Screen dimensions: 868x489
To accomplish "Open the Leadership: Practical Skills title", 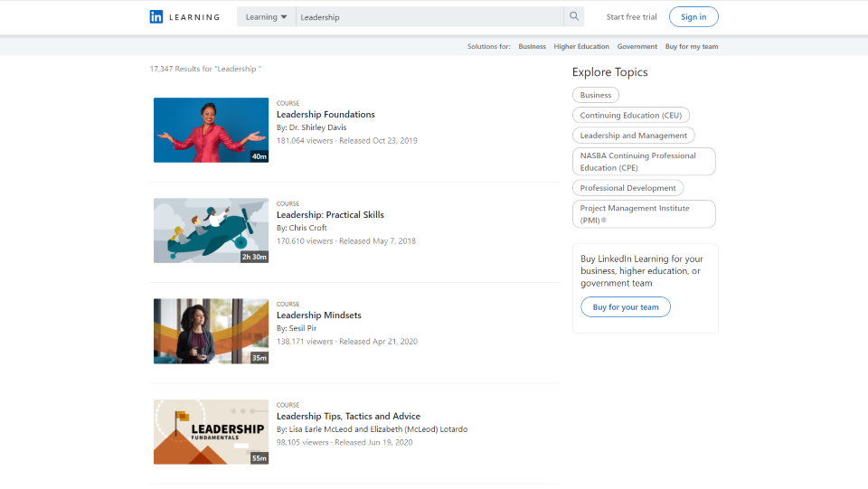I will point(330,214).
